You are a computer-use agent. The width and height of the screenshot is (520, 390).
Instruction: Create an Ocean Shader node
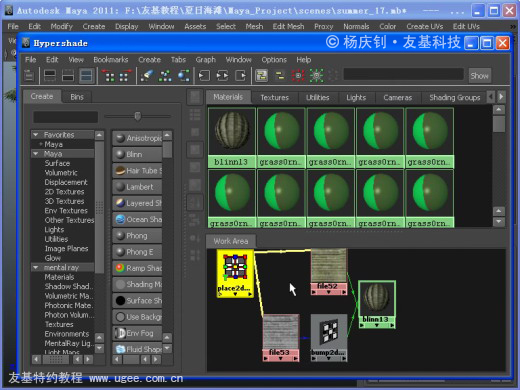click(x=137, y=219)
